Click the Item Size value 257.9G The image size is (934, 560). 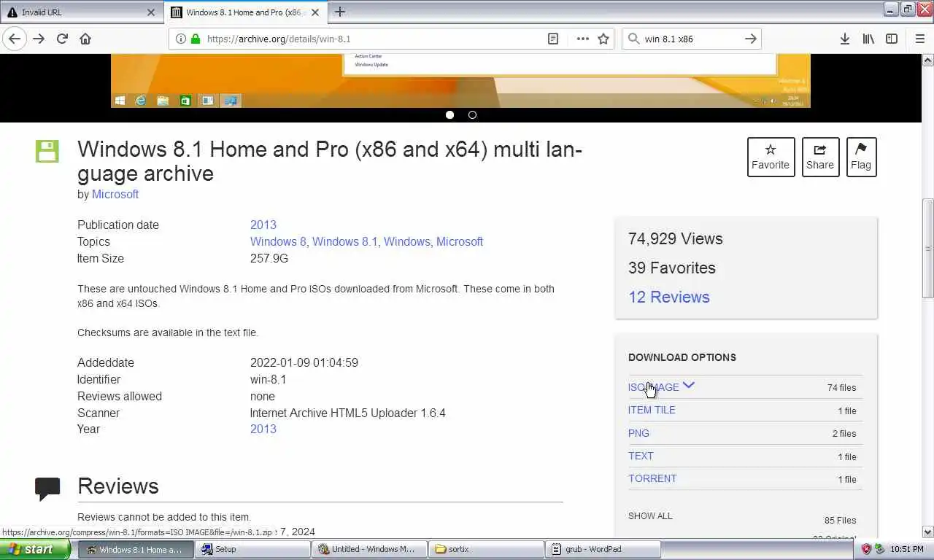(269, 258)
